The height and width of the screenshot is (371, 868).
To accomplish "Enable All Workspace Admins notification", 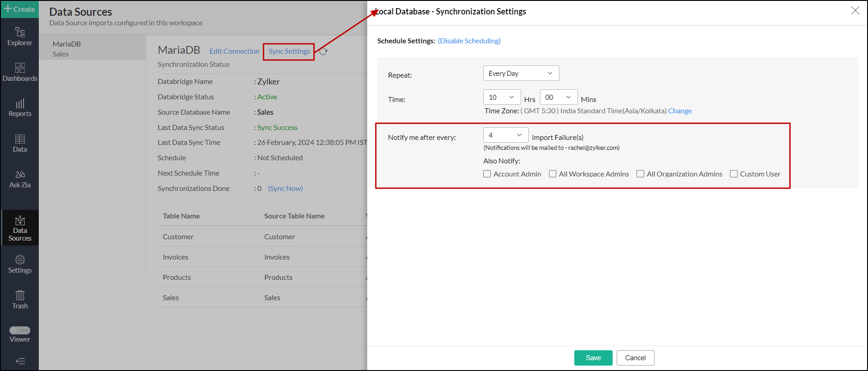I will pos(553,174).
